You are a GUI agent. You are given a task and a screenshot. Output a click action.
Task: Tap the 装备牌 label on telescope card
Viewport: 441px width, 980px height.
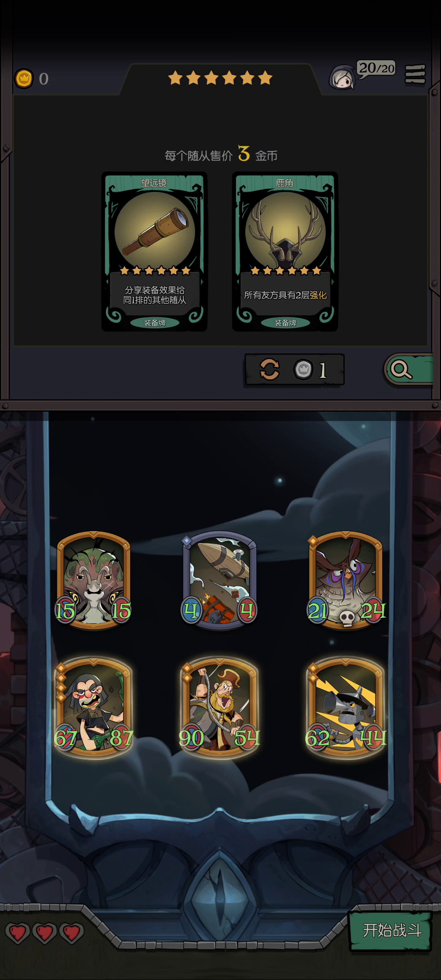tap(154, 322)
